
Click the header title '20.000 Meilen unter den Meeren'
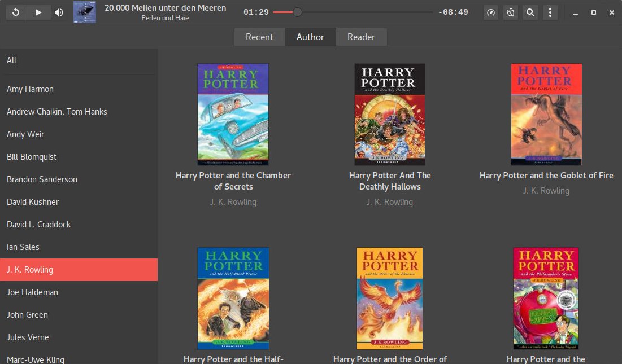pos(166,7)
